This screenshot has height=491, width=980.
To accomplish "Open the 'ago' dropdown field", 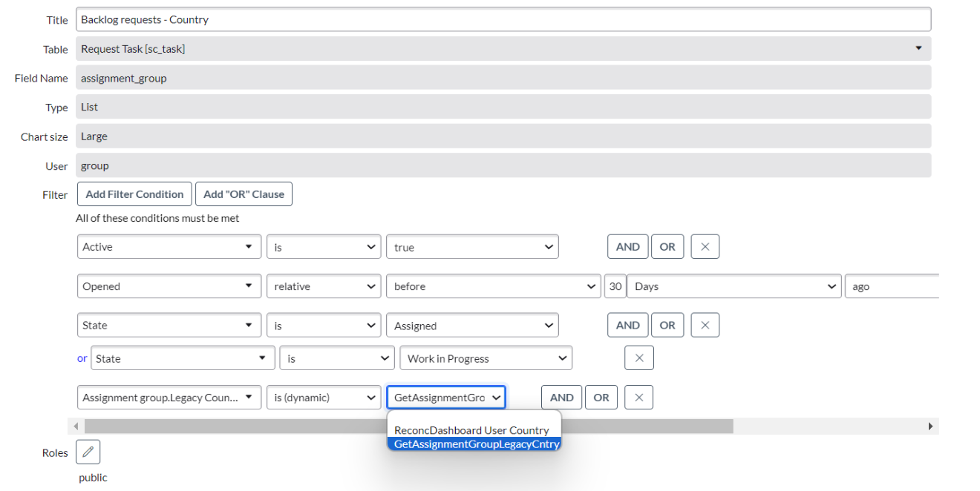I will (892, 286).
